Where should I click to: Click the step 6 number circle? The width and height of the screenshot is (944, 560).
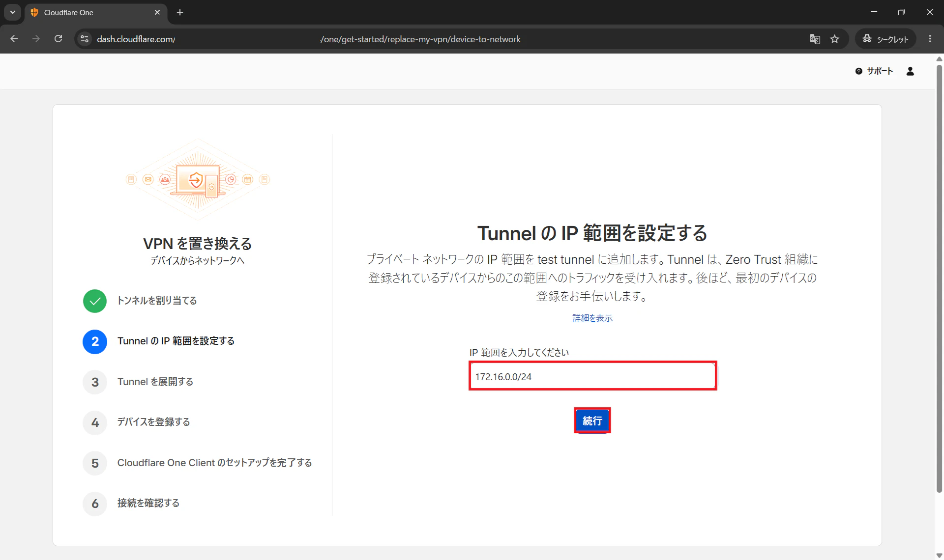pyautogui.click(x=95, y=504)
